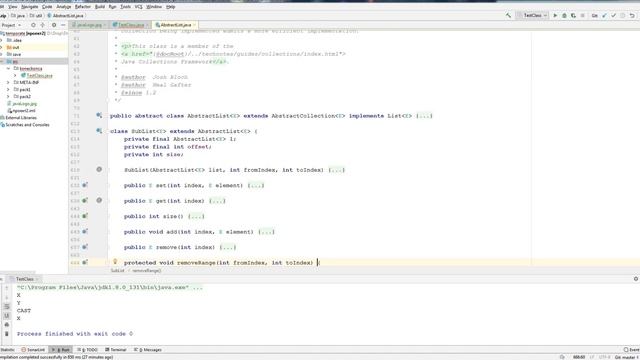Screen dimensions: 640x360
Task: Click override gutter icon next to set method
Action: (85, 185)
